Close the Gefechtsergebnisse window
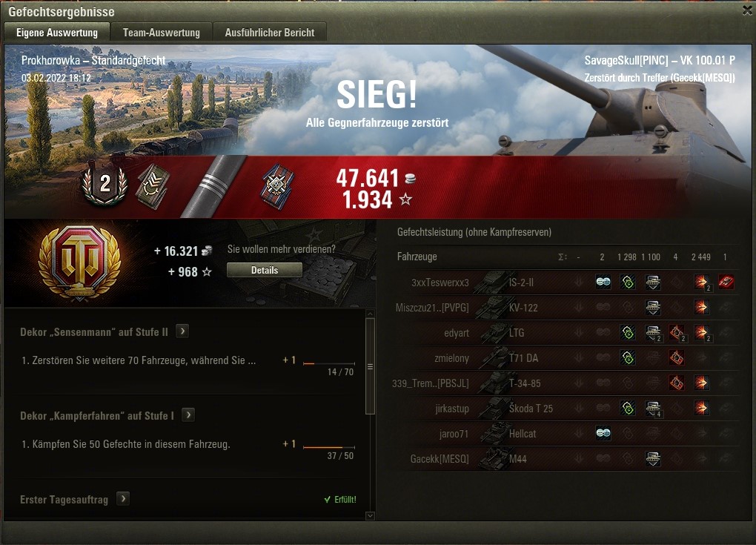This screenshot has height=545, width=756. (747, 10)
